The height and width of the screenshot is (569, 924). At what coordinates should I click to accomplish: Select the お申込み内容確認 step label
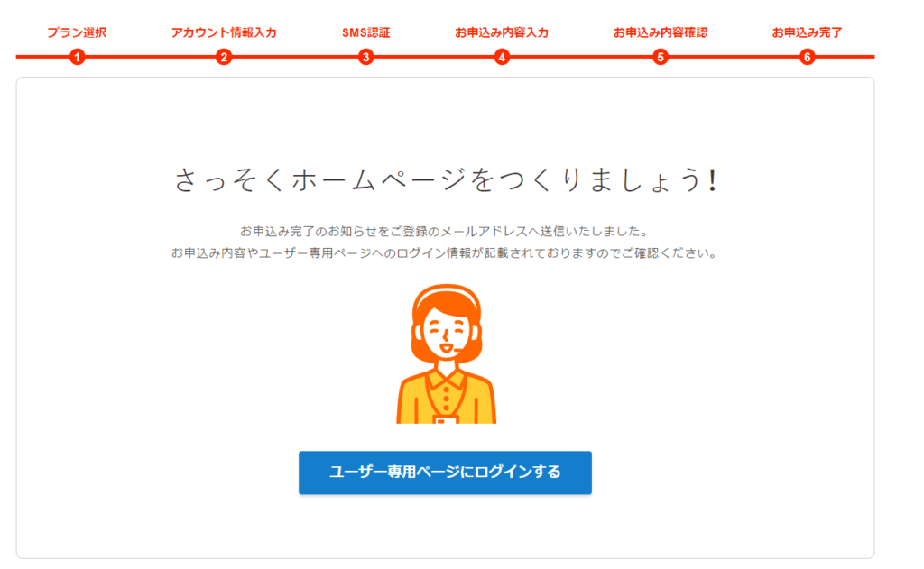click(660, 32)
